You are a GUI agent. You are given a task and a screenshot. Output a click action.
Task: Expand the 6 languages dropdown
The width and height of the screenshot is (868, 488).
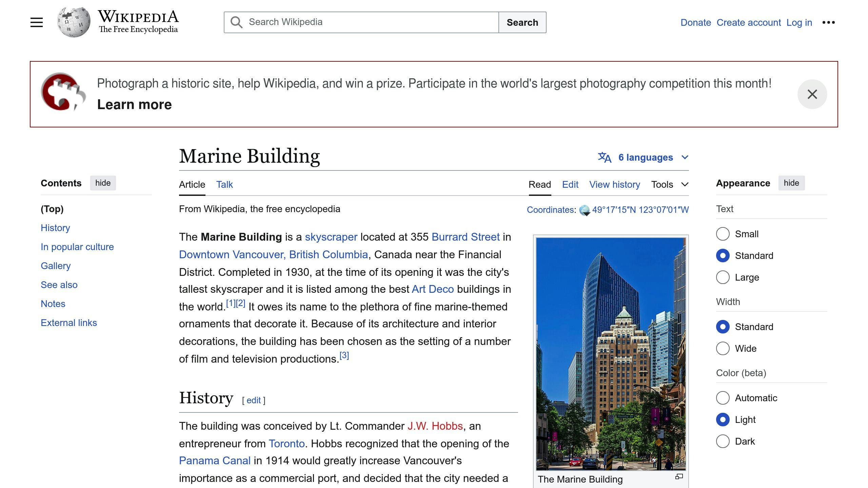[645, 157]
